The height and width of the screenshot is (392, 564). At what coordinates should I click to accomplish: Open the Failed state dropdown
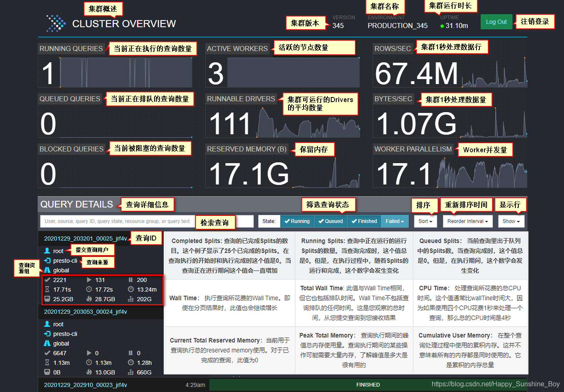click(394, 221)
